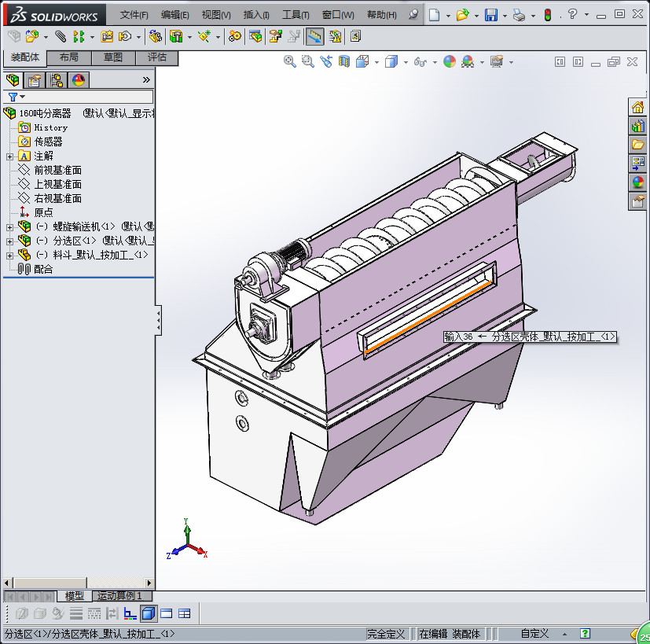Click the Zoom to Fit icon

(x=290, y=62)
